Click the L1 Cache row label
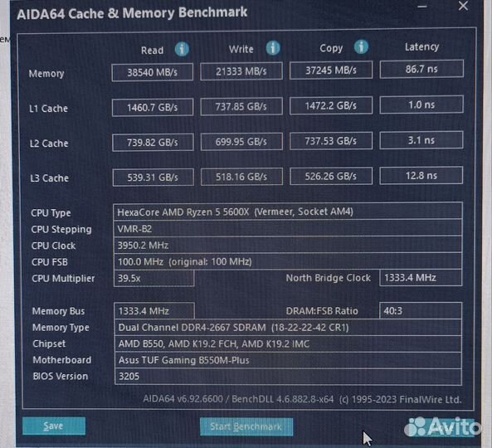The width and height of the screenshot is (492, 448). (x=48, y=109)
